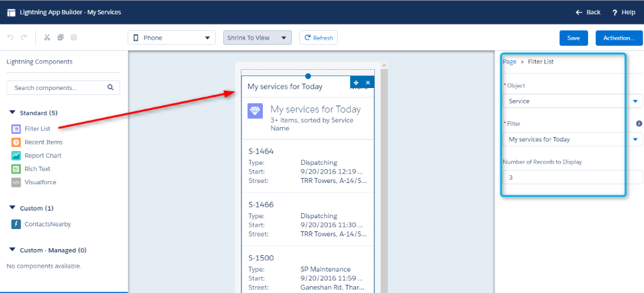644x293 pixels.
Task: Collapse the Custom - Managed (0) section
Action: pos(13,250)
